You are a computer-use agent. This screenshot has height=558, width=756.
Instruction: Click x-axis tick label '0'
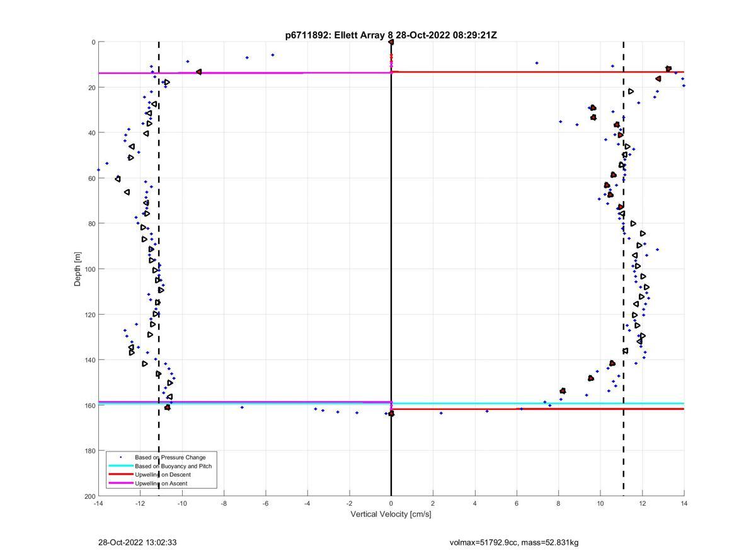(x=391, y=504)
